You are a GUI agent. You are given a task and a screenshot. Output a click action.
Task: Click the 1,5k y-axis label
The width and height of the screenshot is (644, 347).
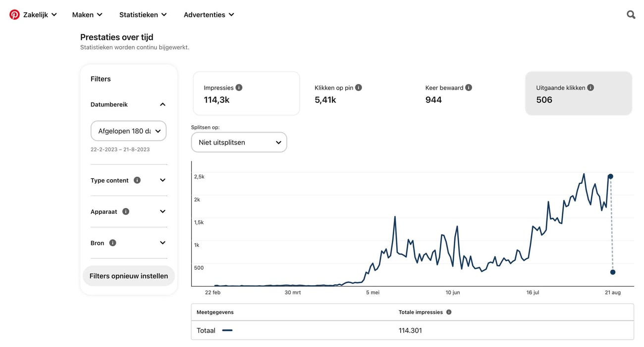199,222
